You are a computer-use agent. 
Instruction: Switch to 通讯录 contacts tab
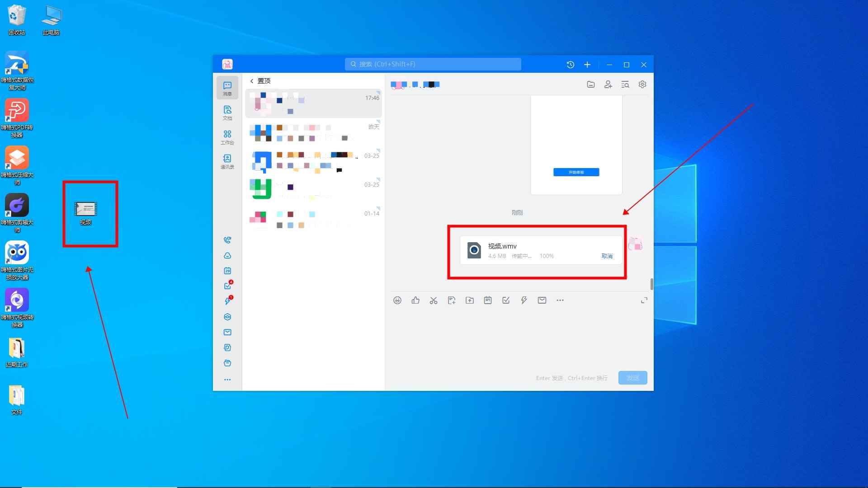[227, 161]
